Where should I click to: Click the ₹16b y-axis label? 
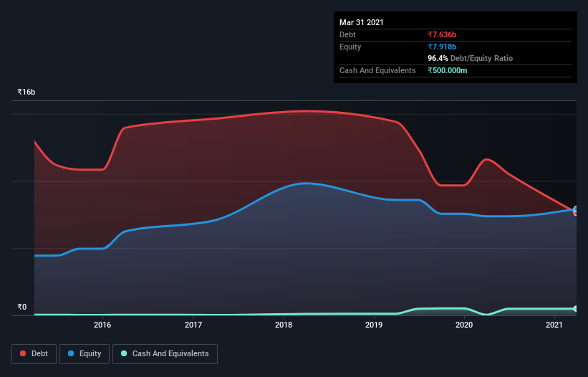coord(26,92)
